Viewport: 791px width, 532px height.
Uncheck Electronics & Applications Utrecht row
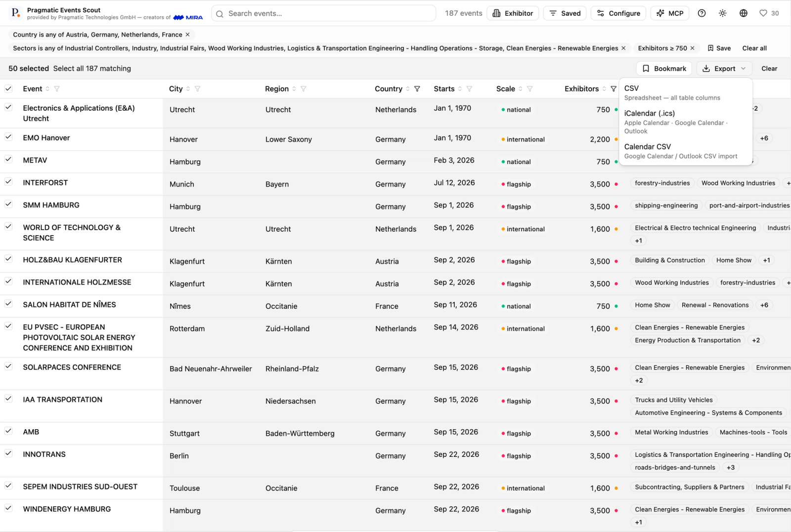pos(8,107)
